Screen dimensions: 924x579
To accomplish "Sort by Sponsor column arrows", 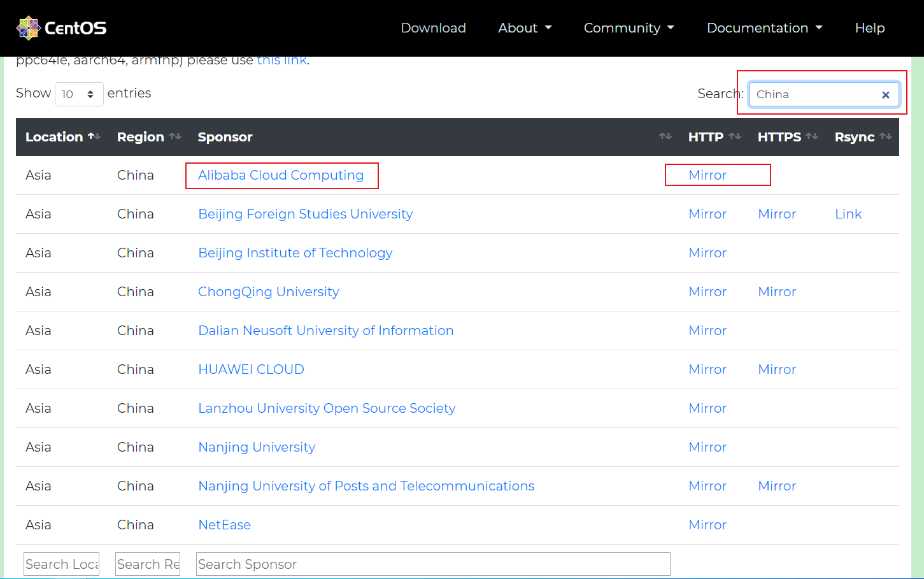I will [665, 136].
